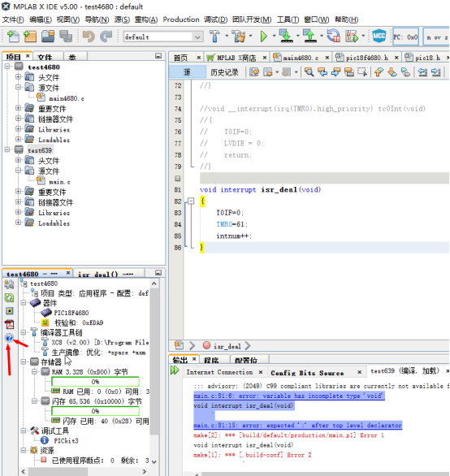Toggle highlight search icon in editor toolbar
The width and height of the screenshot is (450, 476).
349,72
